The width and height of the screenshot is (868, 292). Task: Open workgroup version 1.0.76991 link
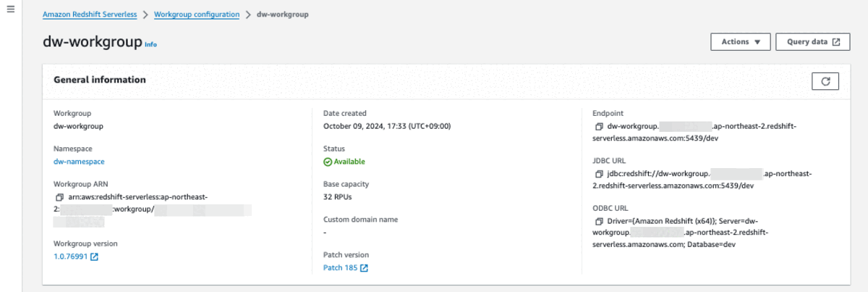coord(76,256)
